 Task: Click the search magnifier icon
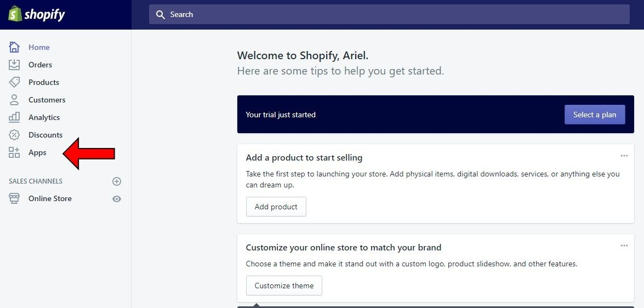pyautogui.click(x=160, y=15)
